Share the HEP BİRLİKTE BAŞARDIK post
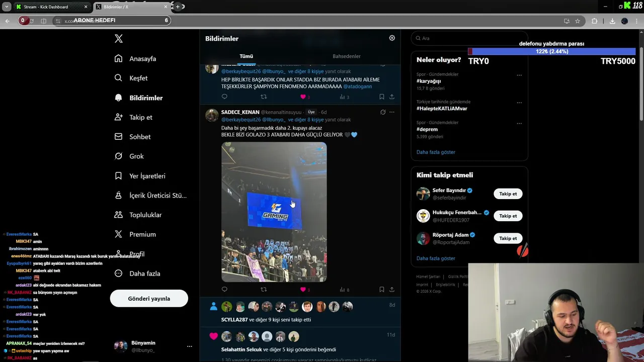 coord(392,97)
